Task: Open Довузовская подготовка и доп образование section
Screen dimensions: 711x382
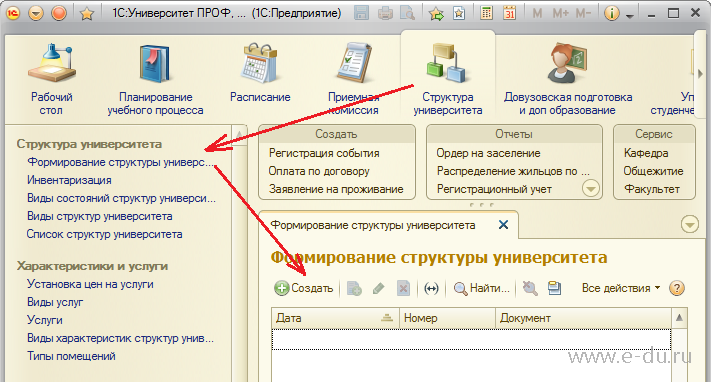Action: click(x=568, y=79)
